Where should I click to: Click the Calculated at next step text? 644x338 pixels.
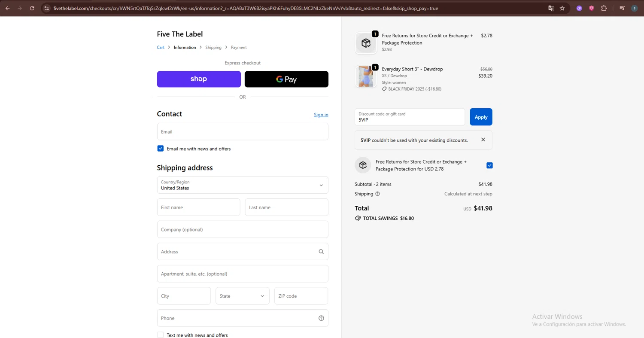click(x=468, y=194)
